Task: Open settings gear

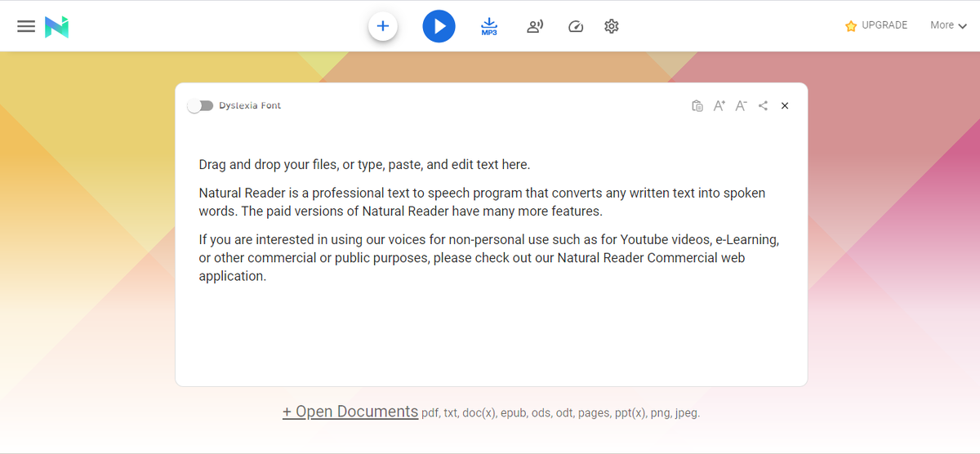Action: tap(612, 26)
